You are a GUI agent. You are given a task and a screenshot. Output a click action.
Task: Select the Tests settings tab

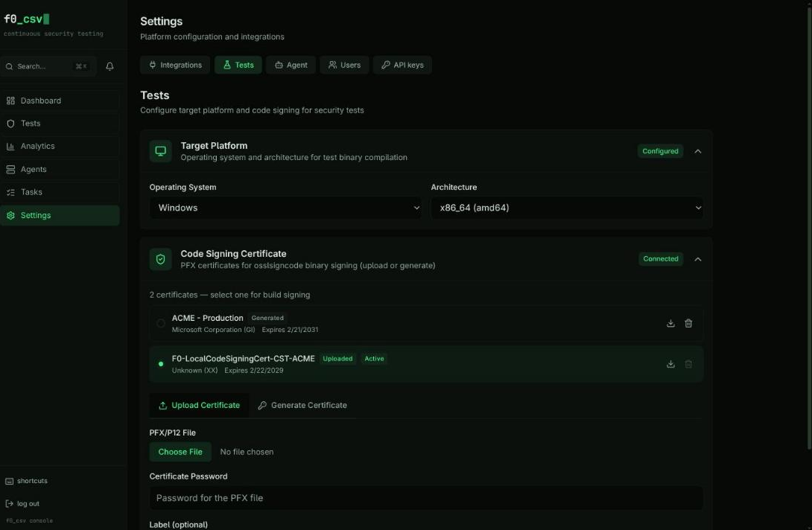pos(238,65)
